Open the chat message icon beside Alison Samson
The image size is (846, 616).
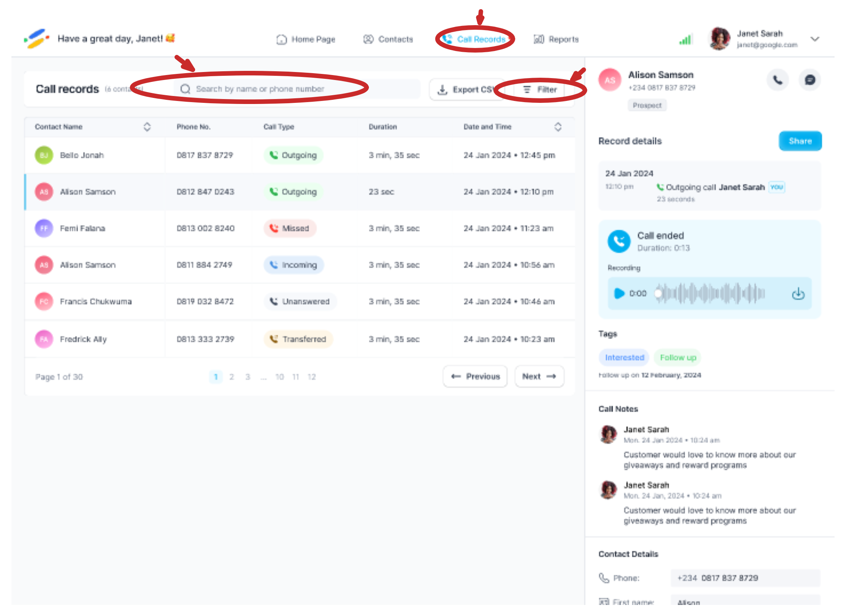(x=809, y=80)
